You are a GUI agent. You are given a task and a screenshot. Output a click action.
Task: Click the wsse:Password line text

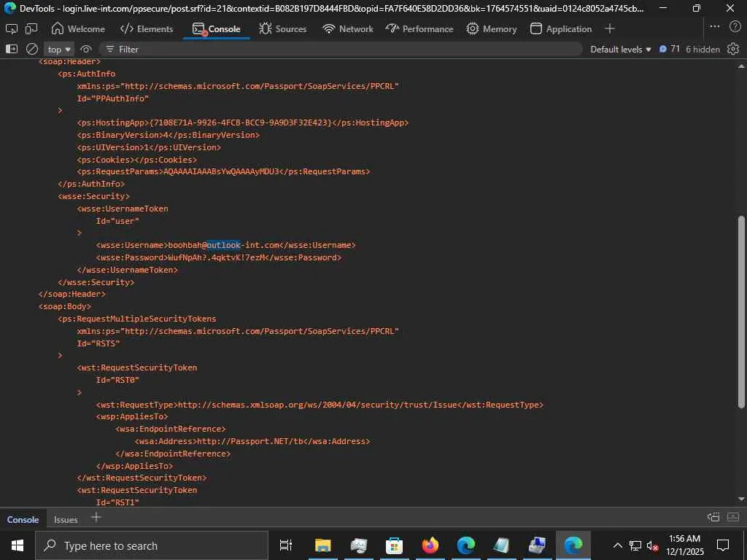point(219,257)
